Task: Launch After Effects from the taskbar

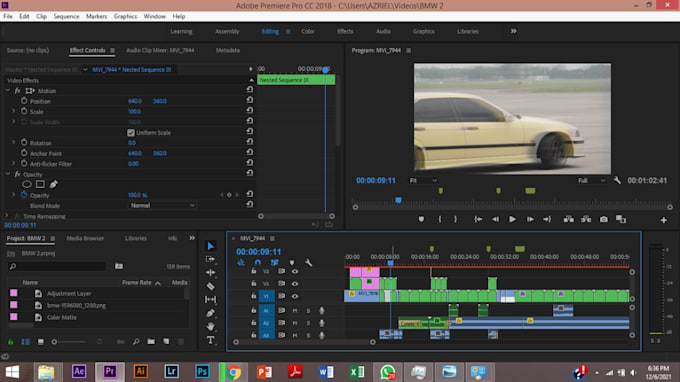Action: pyautogui.click(x=78, y=372)
